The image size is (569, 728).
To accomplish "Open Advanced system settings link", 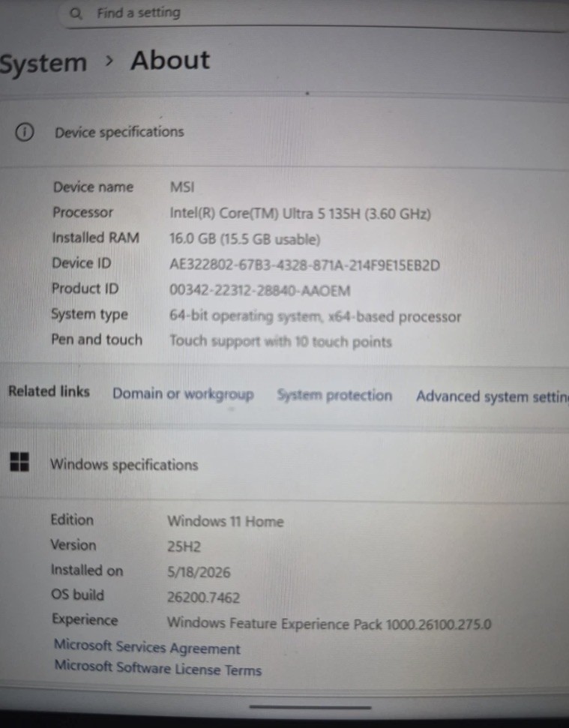I will (x=493, y=397).
